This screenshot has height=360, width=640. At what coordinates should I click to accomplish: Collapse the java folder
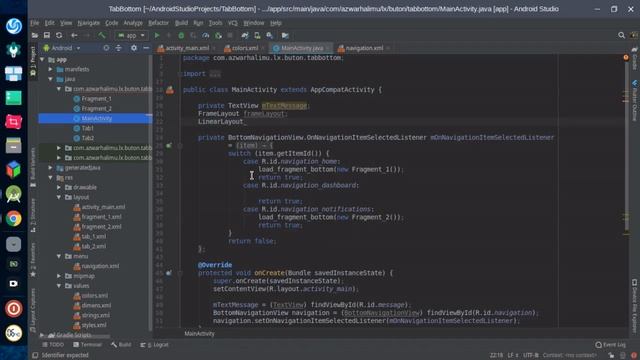click(51, 79)
